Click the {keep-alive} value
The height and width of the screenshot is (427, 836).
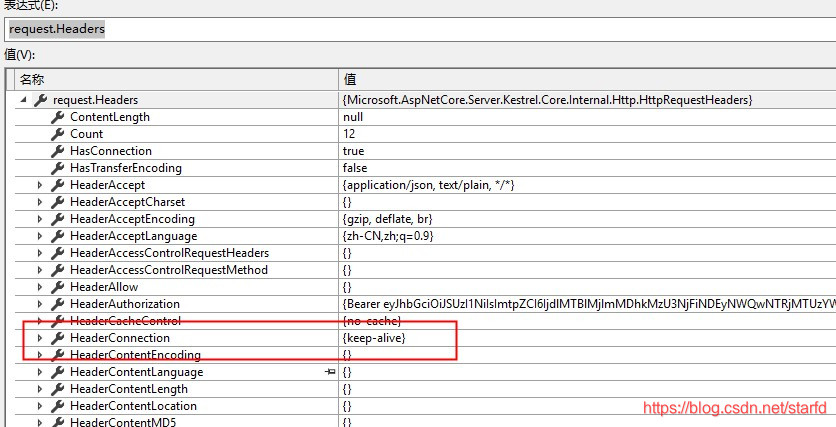pos(374,338)
